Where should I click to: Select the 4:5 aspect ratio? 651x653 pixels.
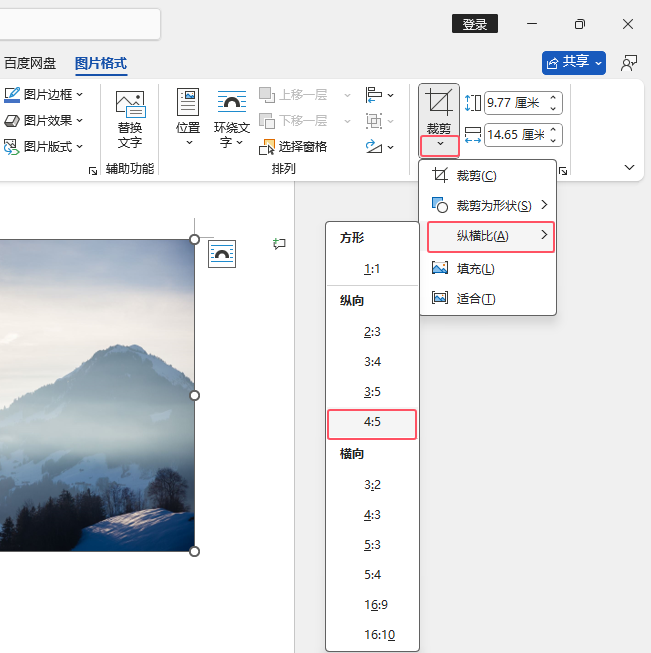[372, 422]
